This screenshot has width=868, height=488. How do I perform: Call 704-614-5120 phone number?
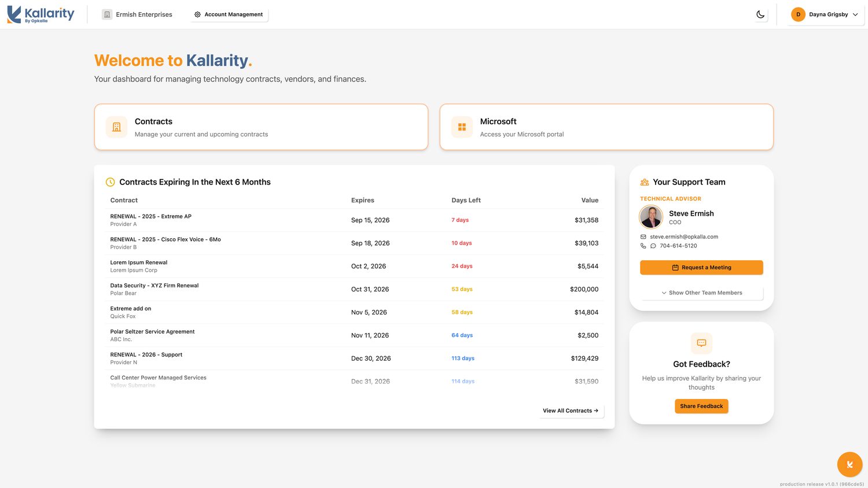click(678, 246)
